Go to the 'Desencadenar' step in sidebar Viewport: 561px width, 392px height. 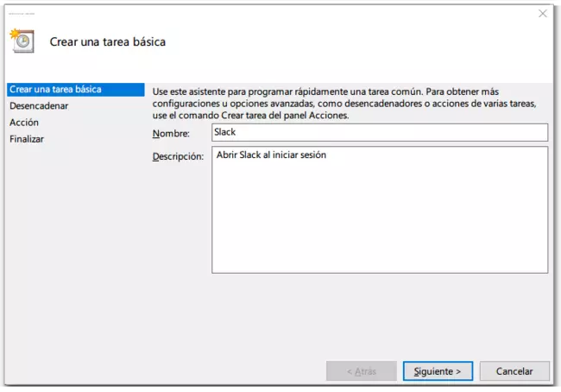point(39,106)
